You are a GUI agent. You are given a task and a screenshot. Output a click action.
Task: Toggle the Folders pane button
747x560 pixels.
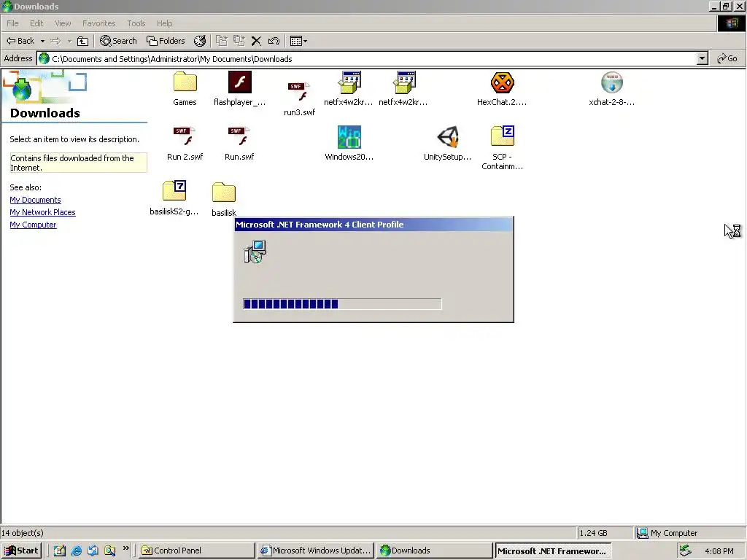tap(166, 41)
